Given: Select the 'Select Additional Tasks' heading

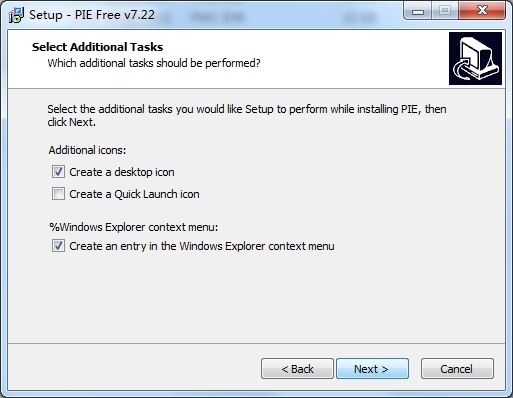Looking at the screenshot, I should click(97, 47).
